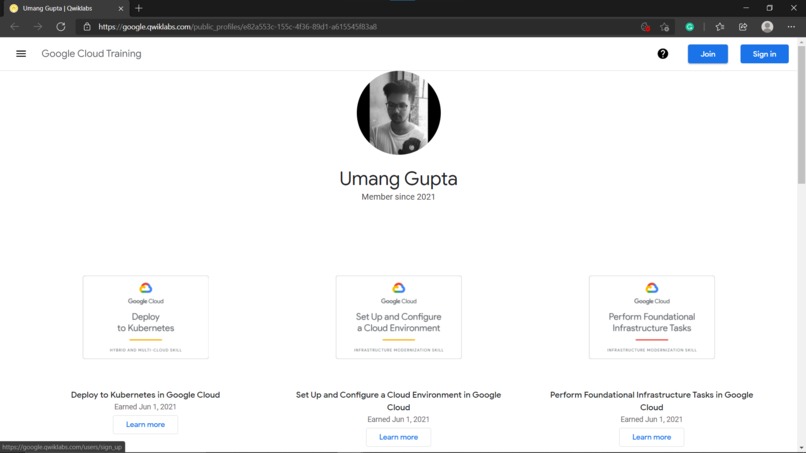Add page to favorites star-plus icon
The height and width of the screenshot is (453, 806).
[665, 27]
